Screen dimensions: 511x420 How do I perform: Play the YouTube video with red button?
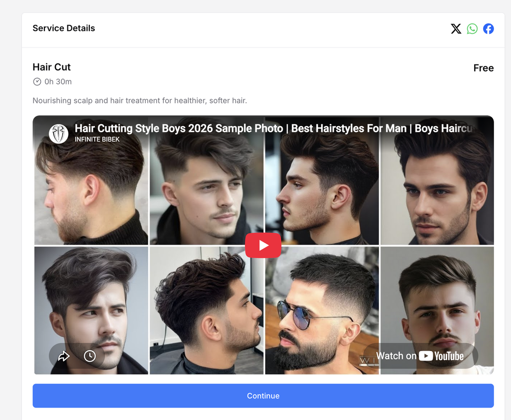coord(263,245)
